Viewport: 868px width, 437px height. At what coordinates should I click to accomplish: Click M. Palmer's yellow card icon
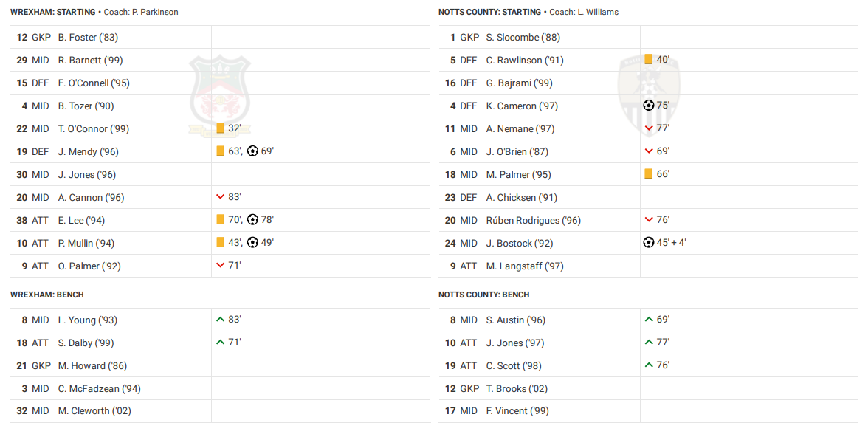pos(648,174)
